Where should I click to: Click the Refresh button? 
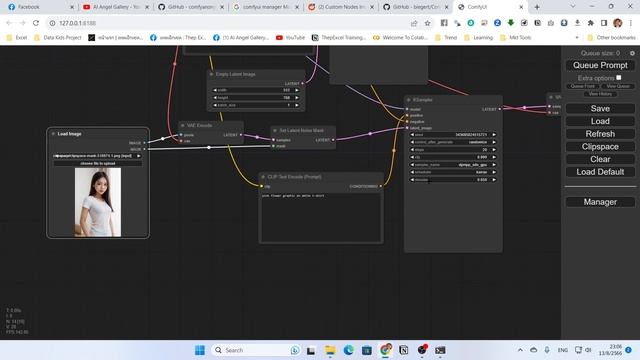(600, 134)
